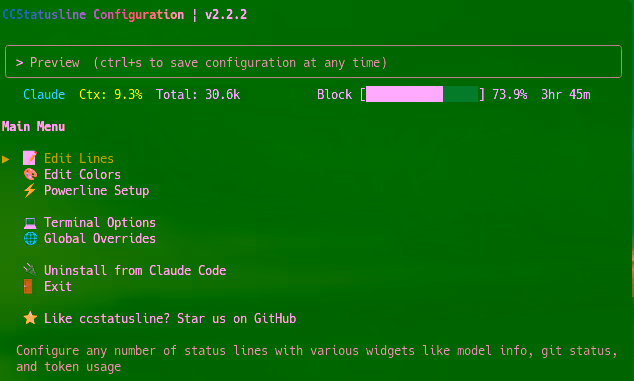Select the Edit Lines menu item
Screen dimensions: 634x381
(79, 158)
